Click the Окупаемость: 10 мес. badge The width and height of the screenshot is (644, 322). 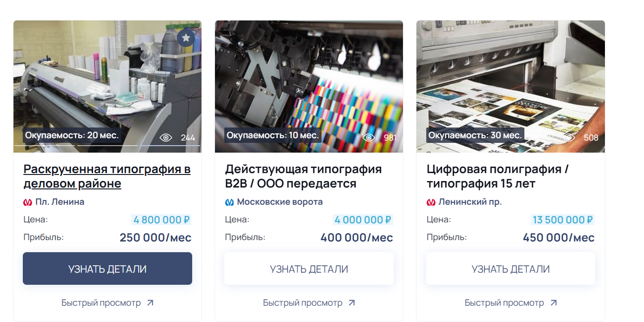[273, 135]
